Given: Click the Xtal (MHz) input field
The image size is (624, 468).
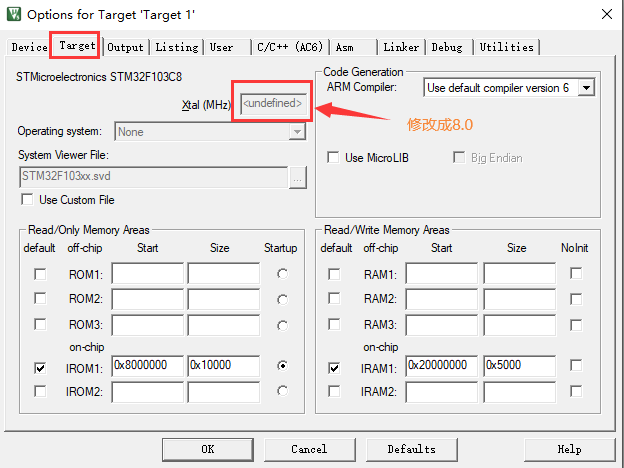Looking at the screenshot, I should [272, 104].
